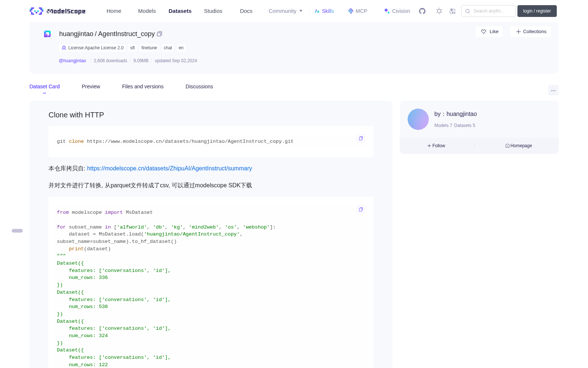Viewport: 588px width, 368px height.
Task: Click the search magnifier icon
Action: click(468, 11)
